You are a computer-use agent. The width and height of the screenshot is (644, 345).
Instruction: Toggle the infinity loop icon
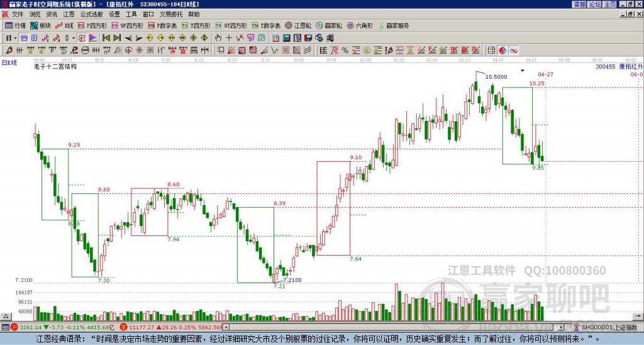coord(513,50)
